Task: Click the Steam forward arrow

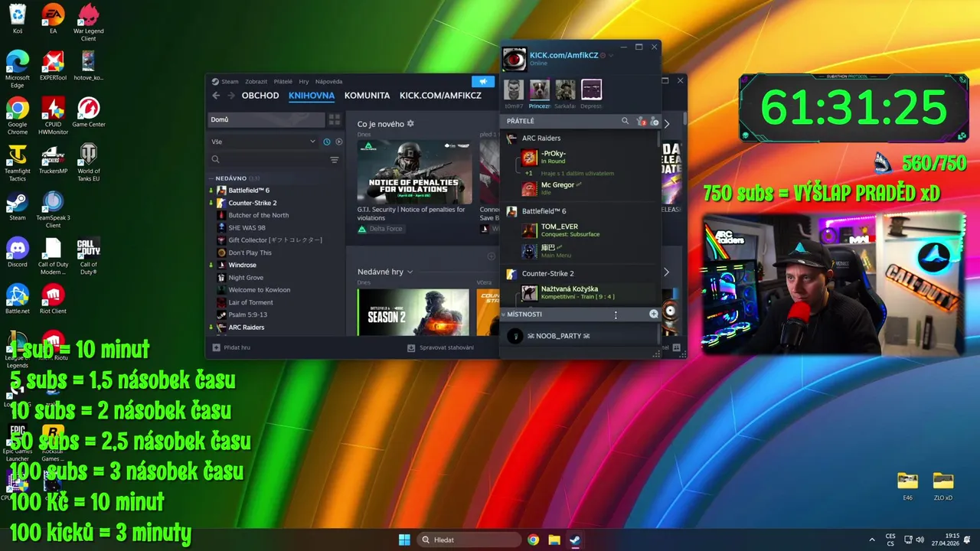Action: 230,96
